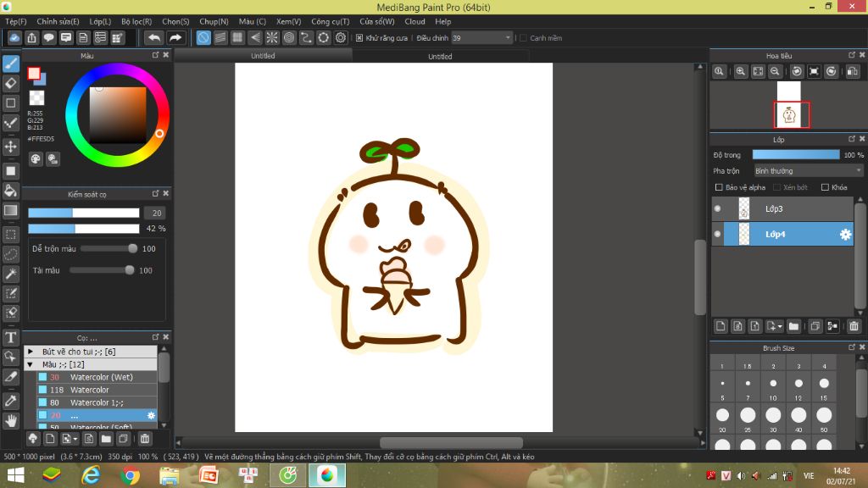This screenshot has height=488, width=868.
Task: Open the Điều chỉnh correction value dropdown
Action: tap(481, 37)
